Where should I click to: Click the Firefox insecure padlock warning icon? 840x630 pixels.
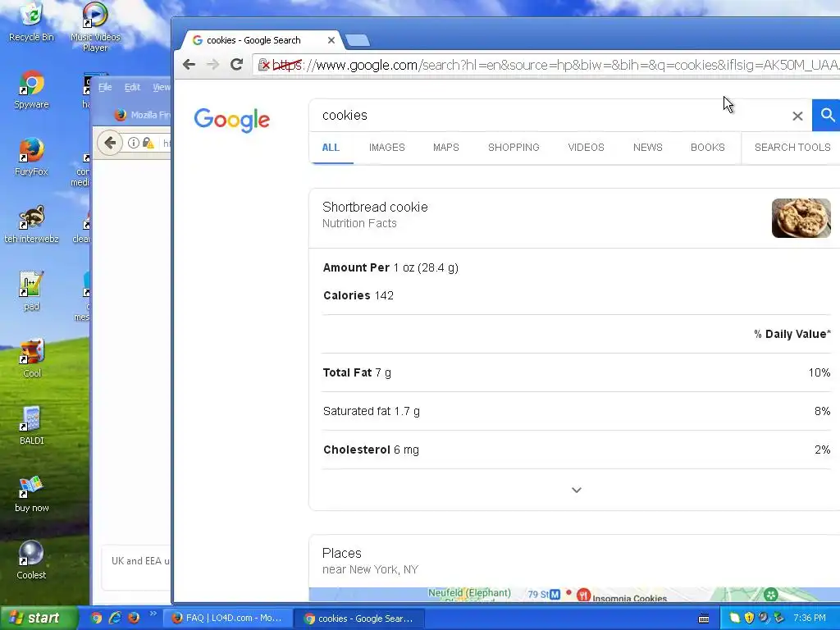click(148, 143)
